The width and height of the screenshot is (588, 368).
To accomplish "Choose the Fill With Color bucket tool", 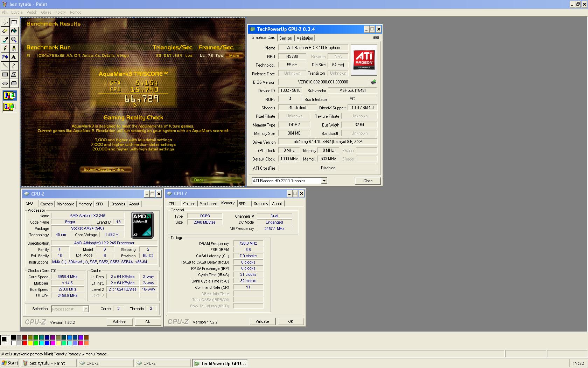I will point(14,31).
